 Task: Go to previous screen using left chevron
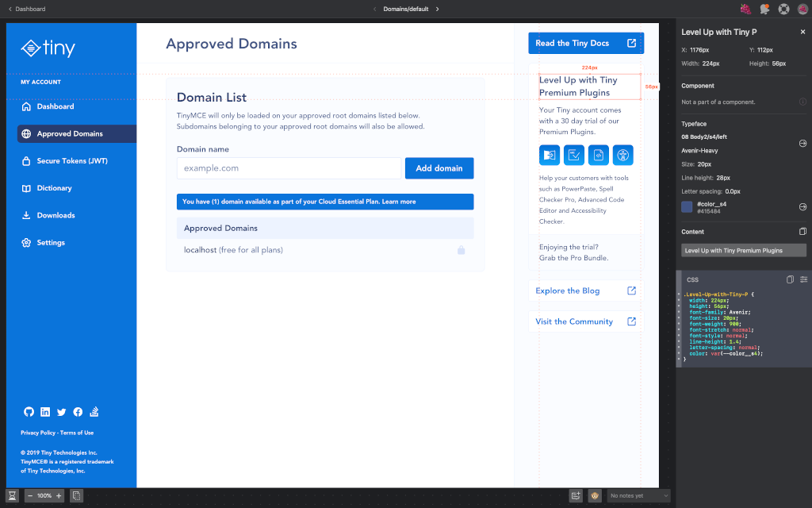[374, 9]
